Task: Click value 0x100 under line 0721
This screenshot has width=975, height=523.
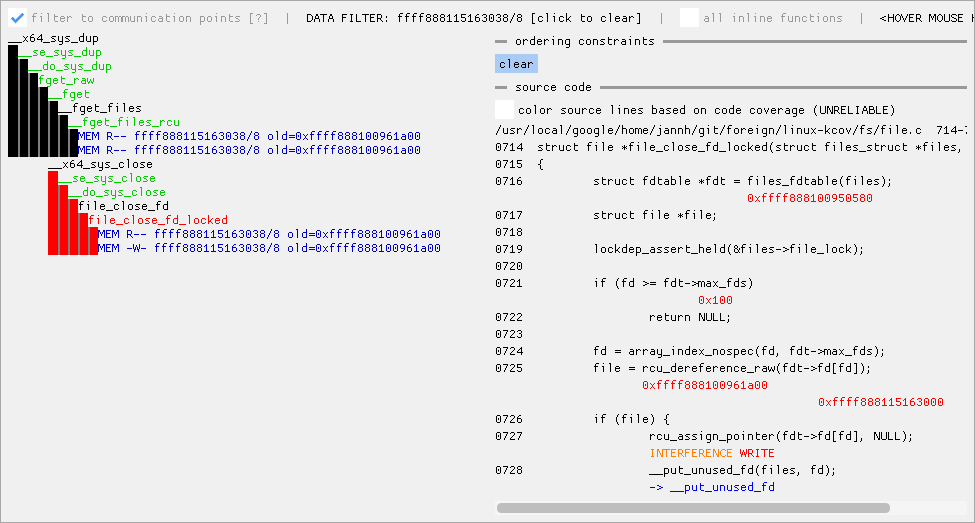Action: click(x=715, y=300)
